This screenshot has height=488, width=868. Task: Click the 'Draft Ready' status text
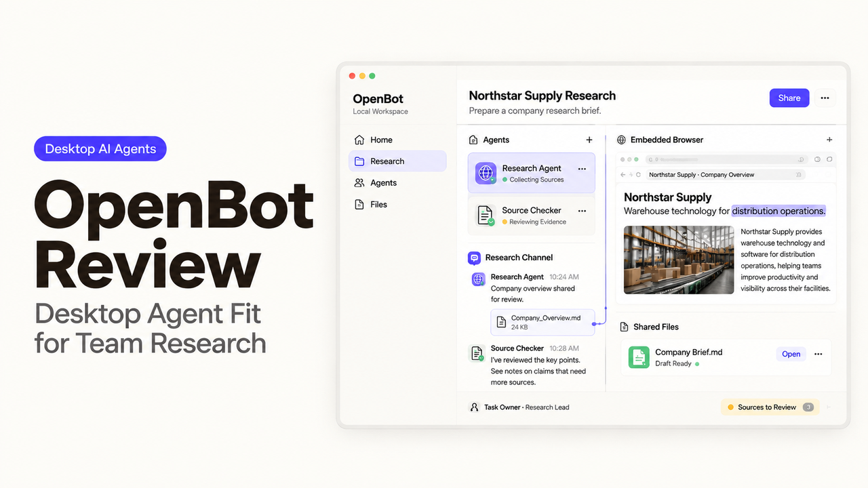click(673, 364)
